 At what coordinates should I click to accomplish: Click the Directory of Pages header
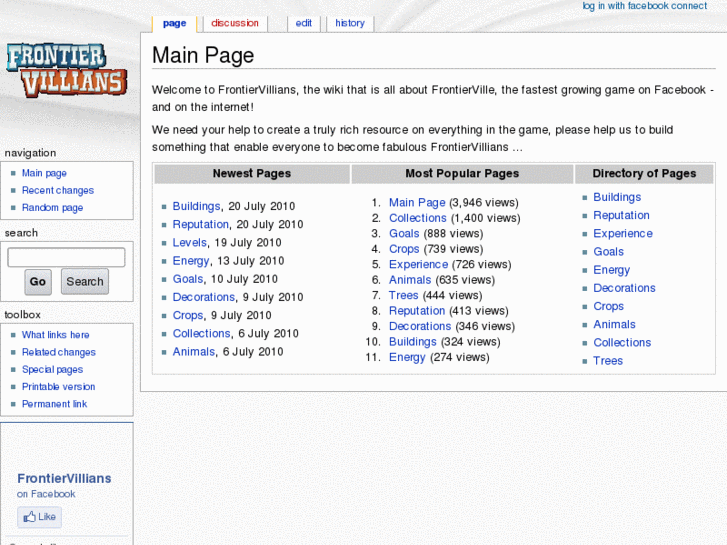(x=644, y=173)
